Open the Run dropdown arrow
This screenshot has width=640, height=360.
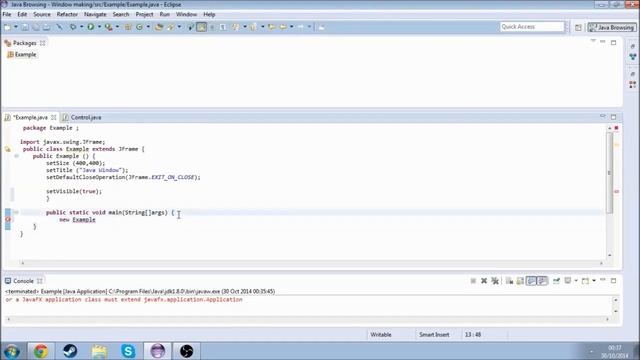pos(99,27)
